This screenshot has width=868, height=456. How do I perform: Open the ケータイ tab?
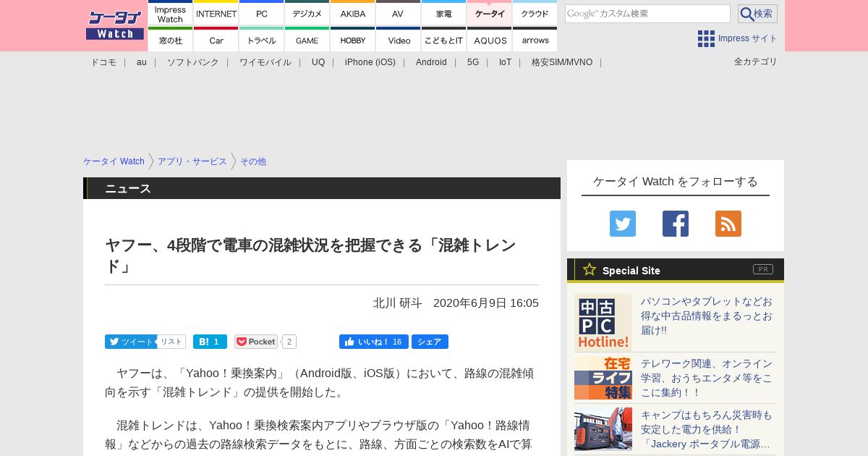tap(490, 14)
